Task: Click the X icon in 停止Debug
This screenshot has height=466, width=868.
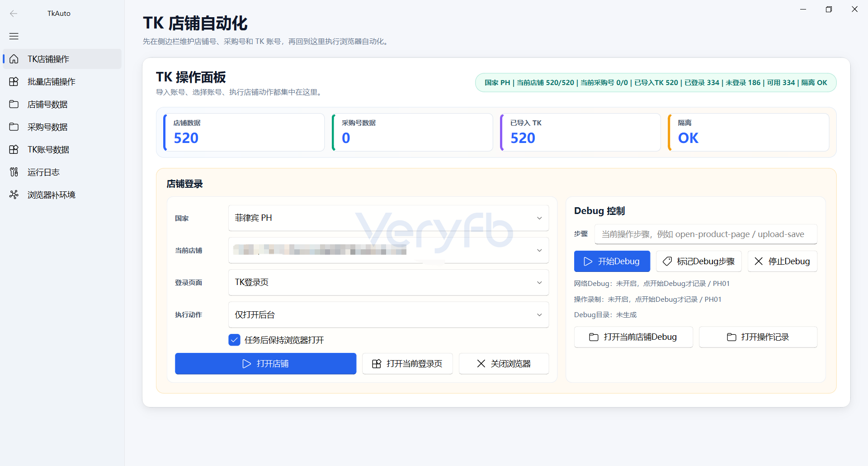Action: pos(759,262)
